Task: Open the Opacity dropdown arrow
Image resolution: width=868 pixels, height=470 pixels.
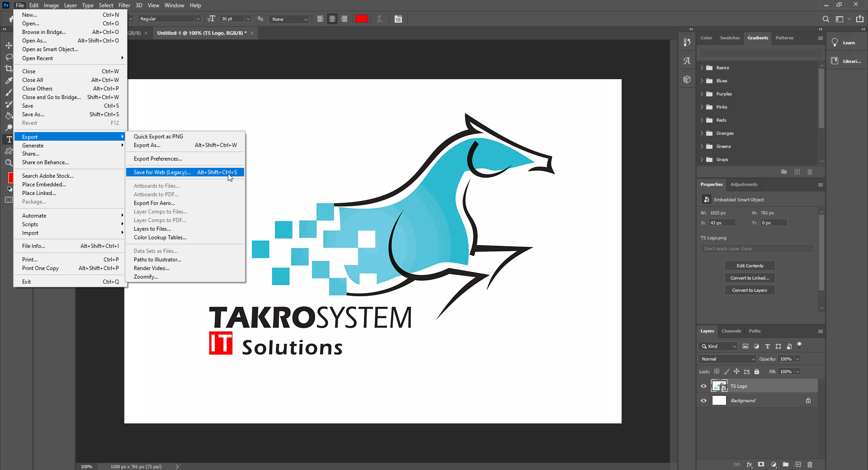Action: point(798,359)
